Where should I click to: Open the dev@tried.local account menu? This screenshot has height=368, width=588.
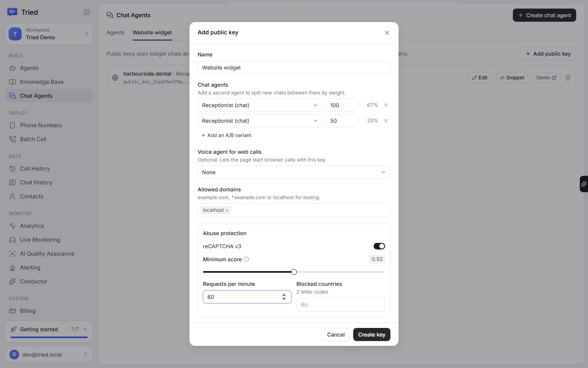49,355
